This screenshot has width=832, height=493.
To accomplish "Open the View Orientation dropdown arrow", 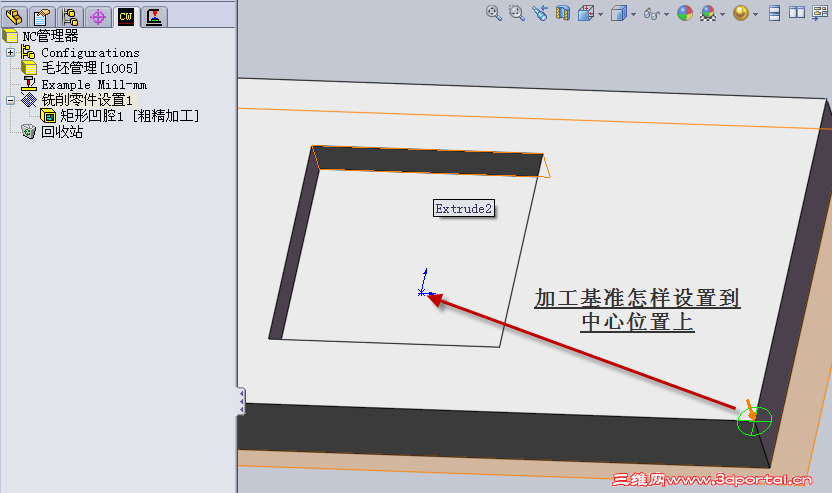I will pyautogui.click(x=601, y=14).
